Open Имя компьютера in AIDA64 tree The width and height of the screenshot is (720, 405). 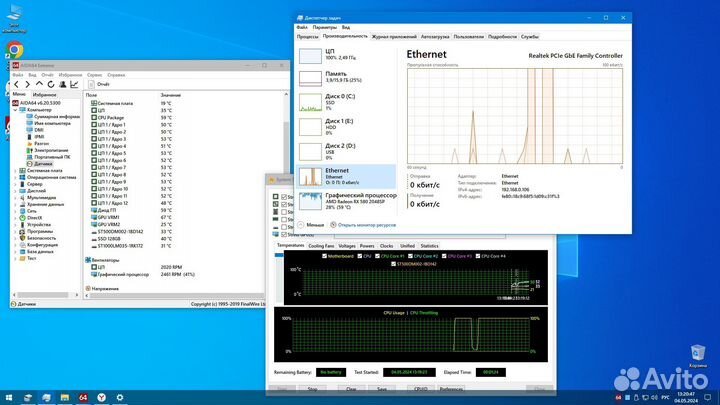[49, 124]
